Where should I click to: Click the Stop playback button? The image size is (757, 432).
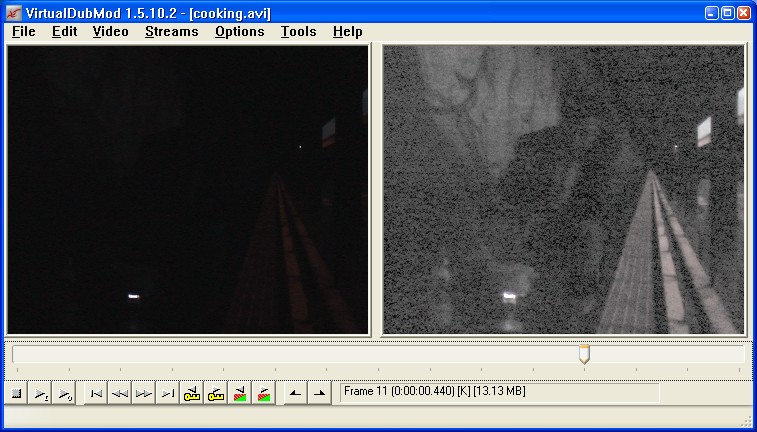coord(16,393)
